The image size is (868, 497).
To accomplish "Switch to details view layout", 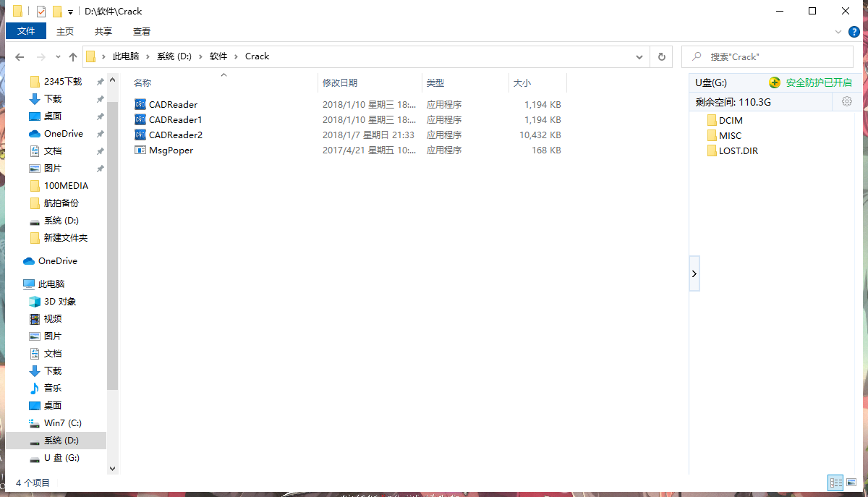I will [835, 483].
